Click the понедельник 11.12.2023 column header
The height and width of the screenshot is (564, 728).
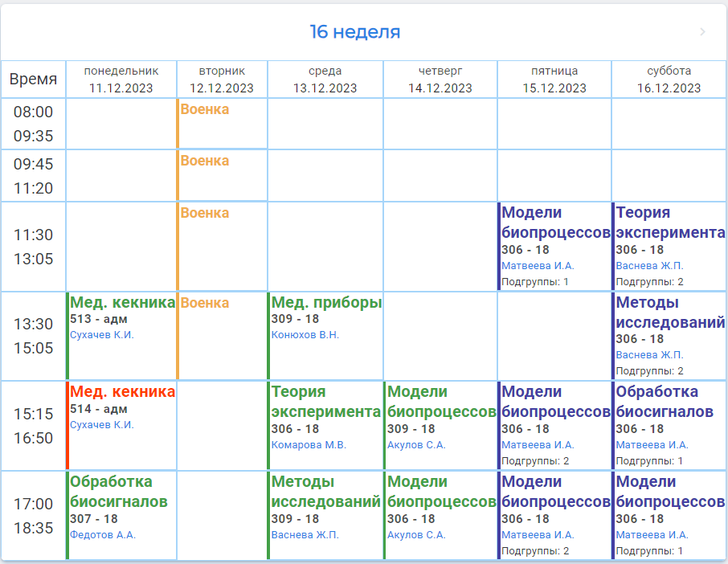[x=121, y=80]
